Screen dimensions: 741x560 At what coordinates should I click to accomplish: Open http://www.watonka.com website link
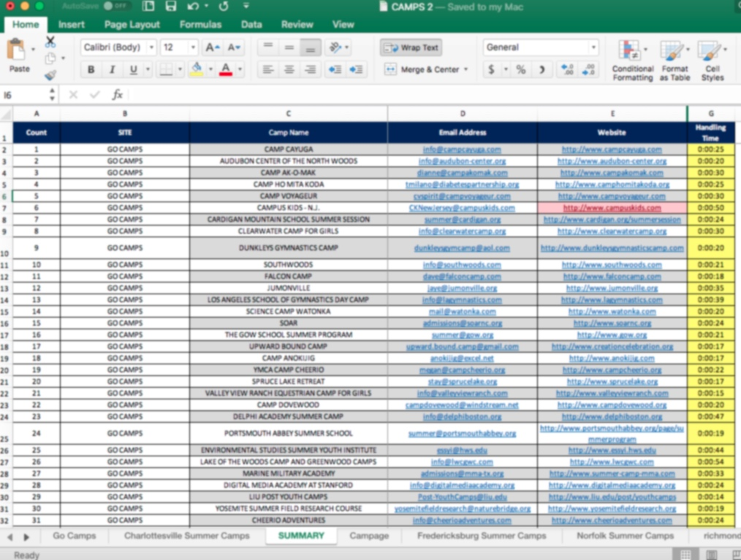tap(612, 312)
